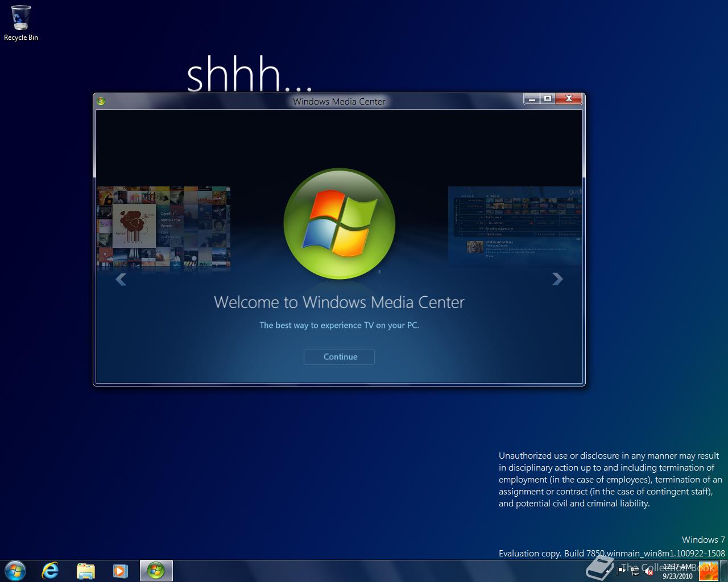
Task: Open Windows Explorer folder icon in taskbar
Action: [x=86, y=571]
